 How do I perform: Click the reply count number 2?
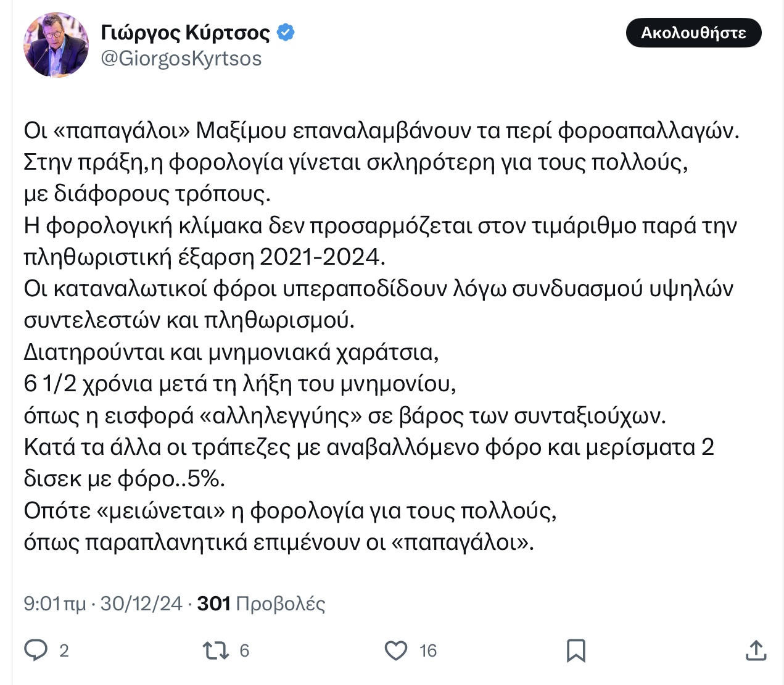[x=64, y=650]
